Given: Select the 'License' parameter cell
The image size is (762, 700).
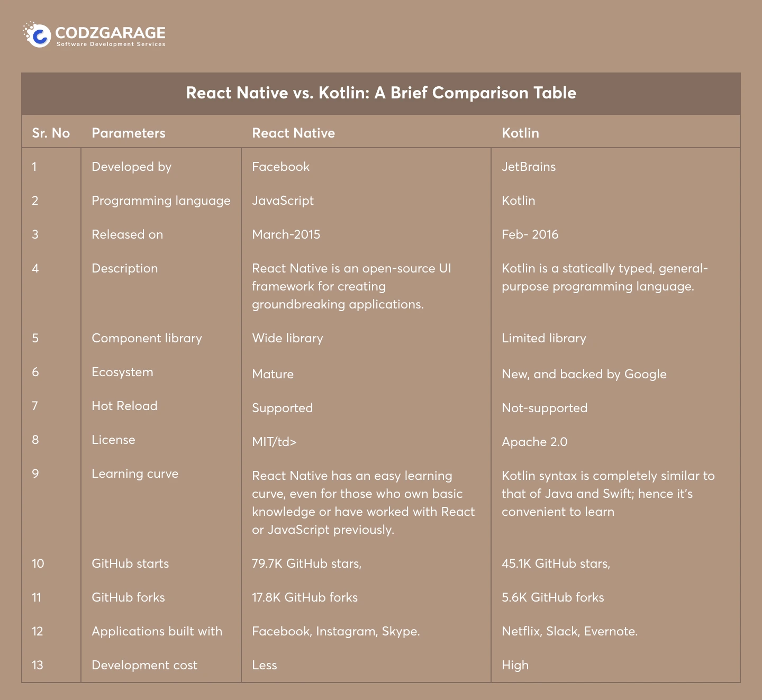Looking at the screenshot, I should pos(113,440).
